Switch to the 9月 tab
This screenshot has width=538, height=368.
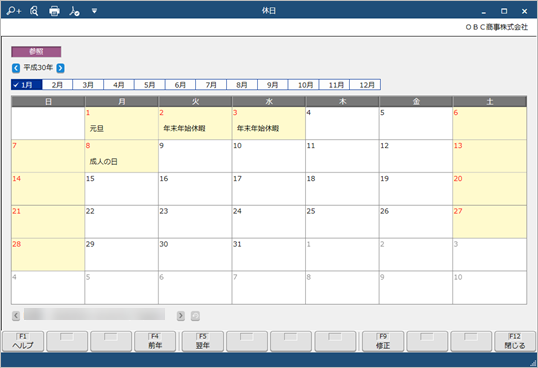pyautogui.click(x=273, y=85)
